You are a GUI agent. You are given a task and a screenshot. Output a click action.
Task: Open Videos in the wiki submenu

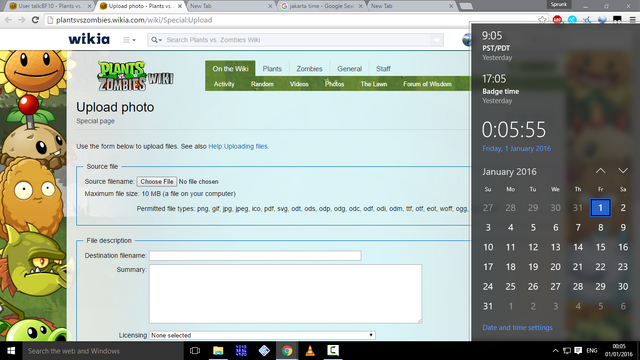click(x=299, y=84)
